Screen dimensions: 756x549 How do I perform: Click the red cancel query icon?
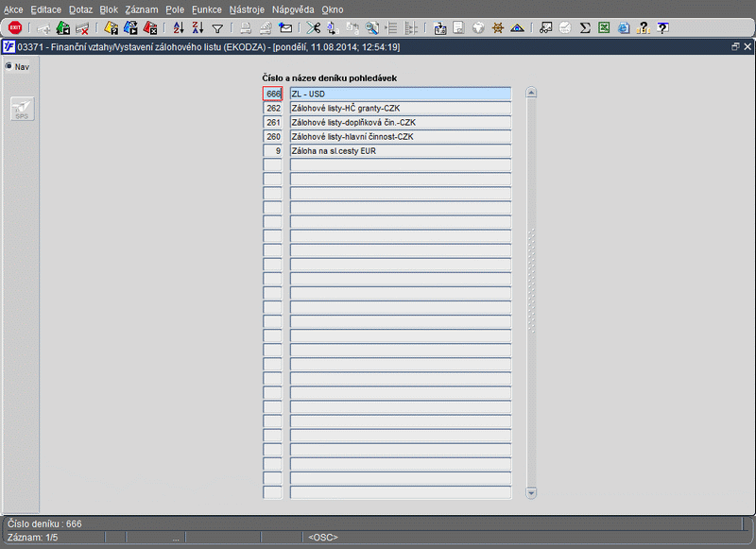[150, 28]
